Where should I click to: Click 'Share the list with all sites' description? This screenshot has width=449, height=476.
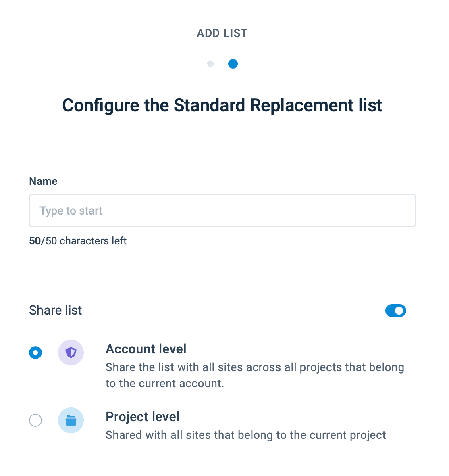point(255,367)
